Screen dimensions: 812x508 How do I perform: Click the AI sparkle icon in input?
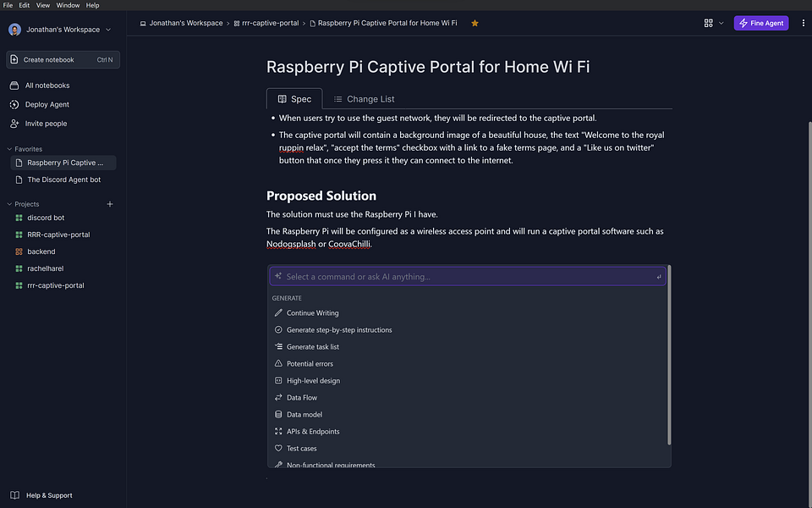(x=278, y=276)
